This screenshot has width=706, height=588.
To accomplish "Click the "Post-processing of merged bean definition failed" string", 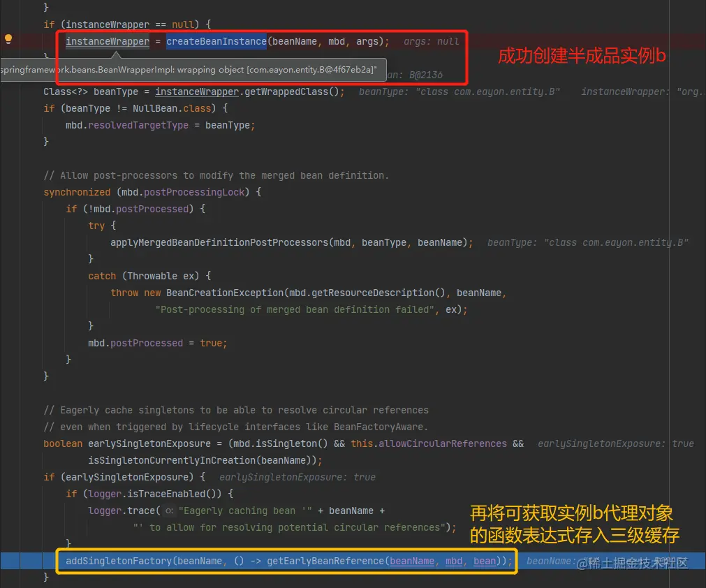I will [295, 310].
